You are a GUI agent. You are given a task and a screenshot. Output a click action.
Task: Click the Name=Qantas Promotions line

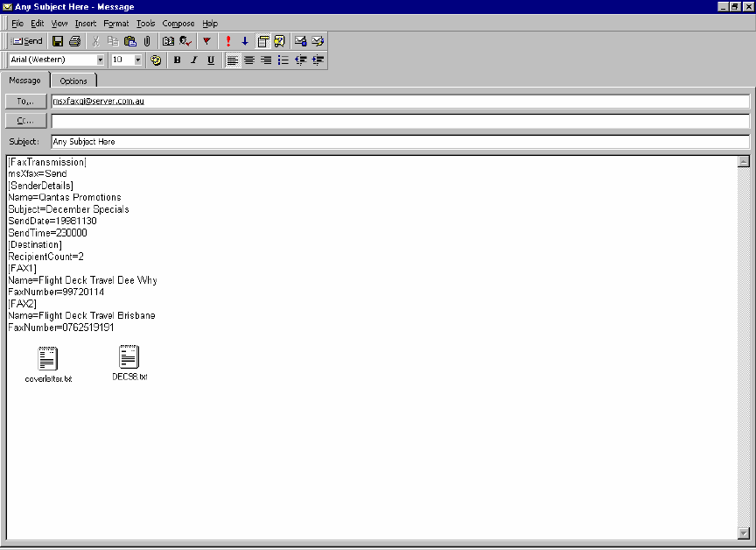tap(65, 197)
